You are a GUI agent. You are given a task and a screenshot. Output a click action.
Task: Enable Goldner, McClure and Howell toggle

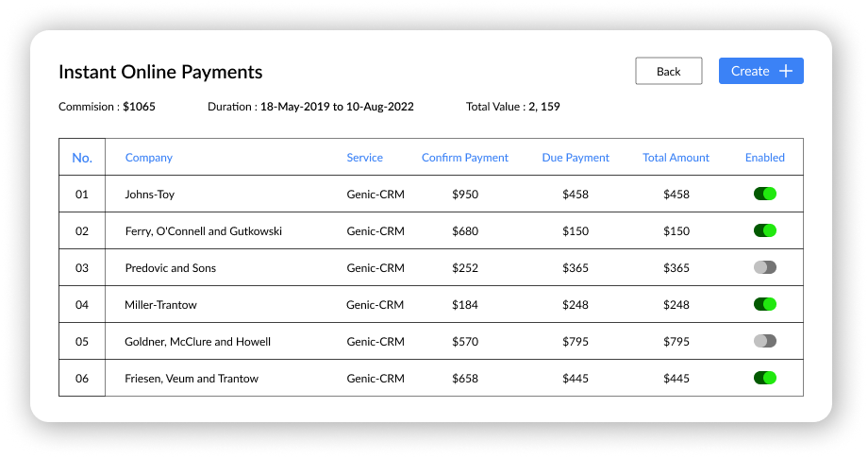tap(764, 341)
